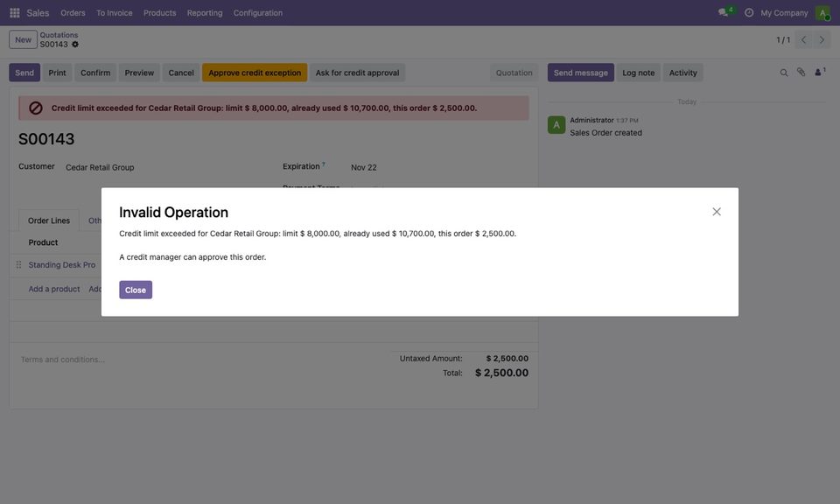Click the Close button in dialog
Screen dimensions: 840x504
[136, 290]
